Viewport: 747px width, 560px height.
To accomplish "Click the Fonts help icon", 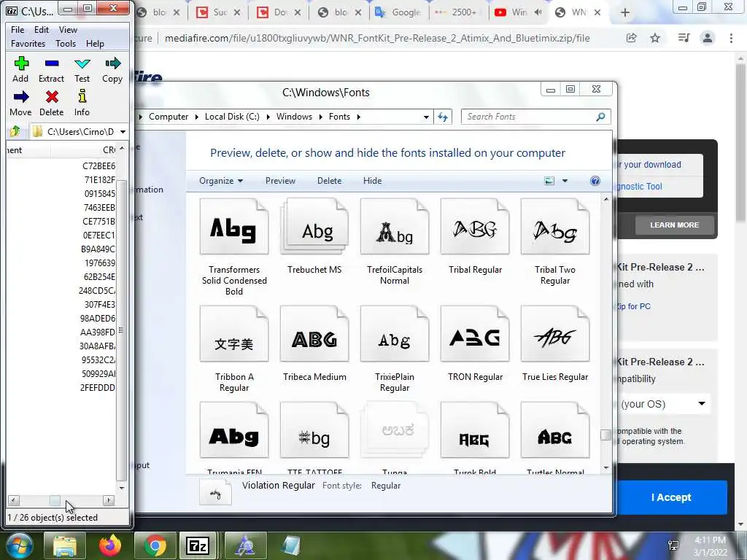I will click(595, 181).
